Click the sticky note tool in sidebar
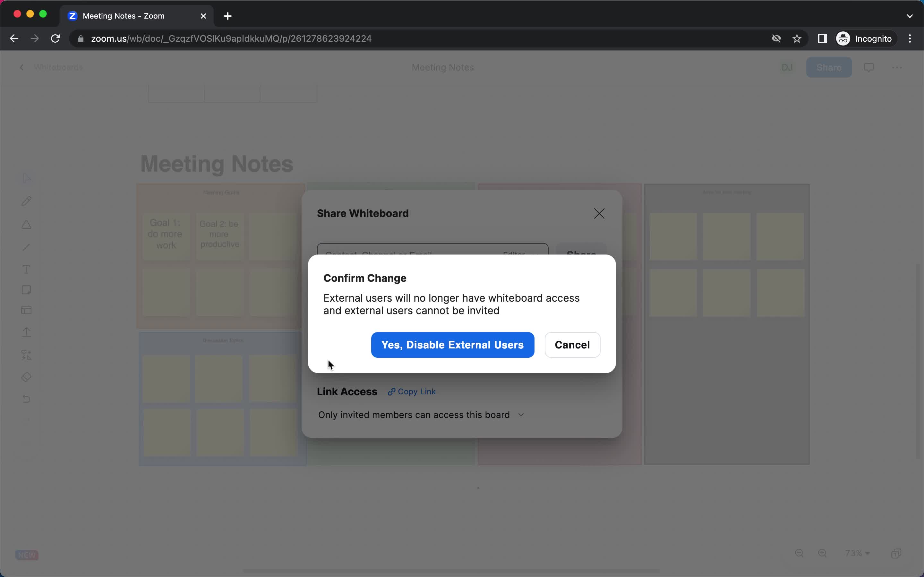The image size is (924, 577). tap(27, 290)
